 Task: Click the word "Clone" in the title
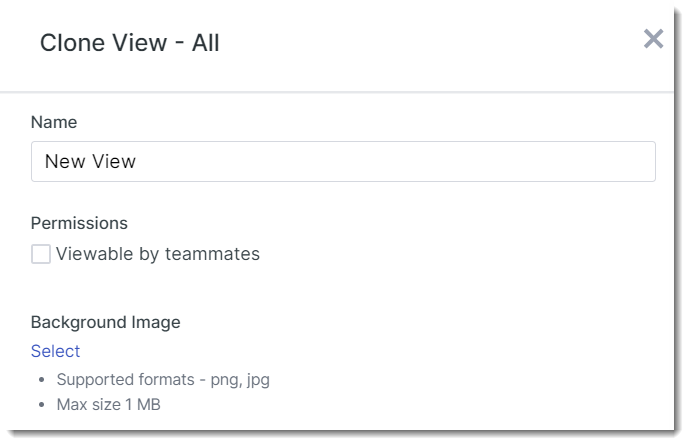(71, 43)
